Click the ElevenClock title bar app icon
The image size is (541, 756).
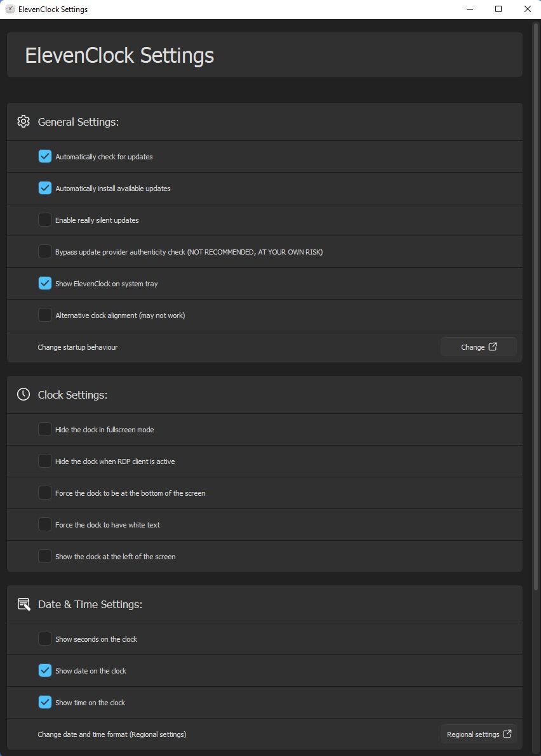10,10
